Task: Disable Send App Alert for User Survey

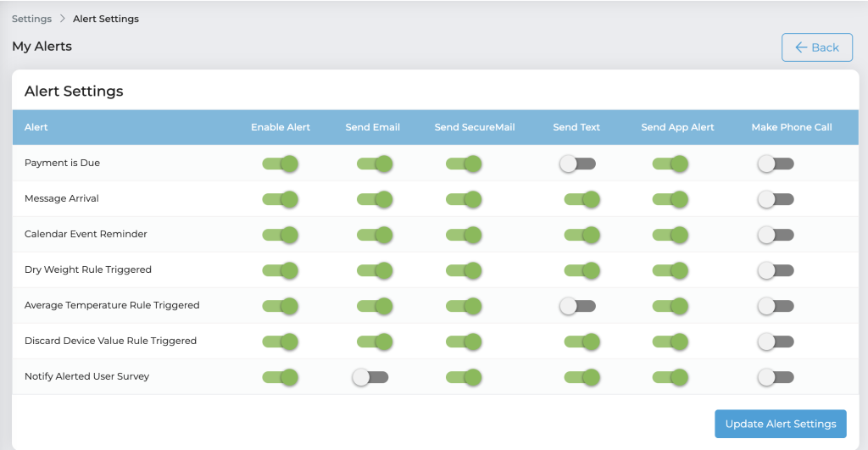Action: [670, 377]
